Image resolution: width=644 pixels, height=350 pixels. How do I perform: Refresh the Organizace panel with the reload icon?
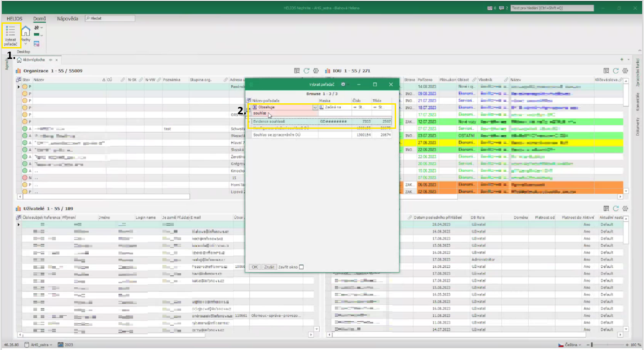(x=306, y=71)
